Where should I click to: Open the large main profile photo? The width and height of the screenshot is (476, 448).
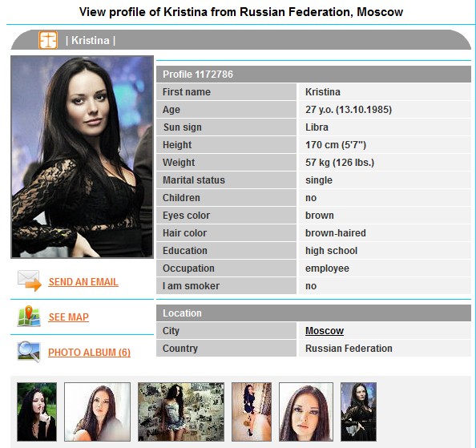coord(82,157)
